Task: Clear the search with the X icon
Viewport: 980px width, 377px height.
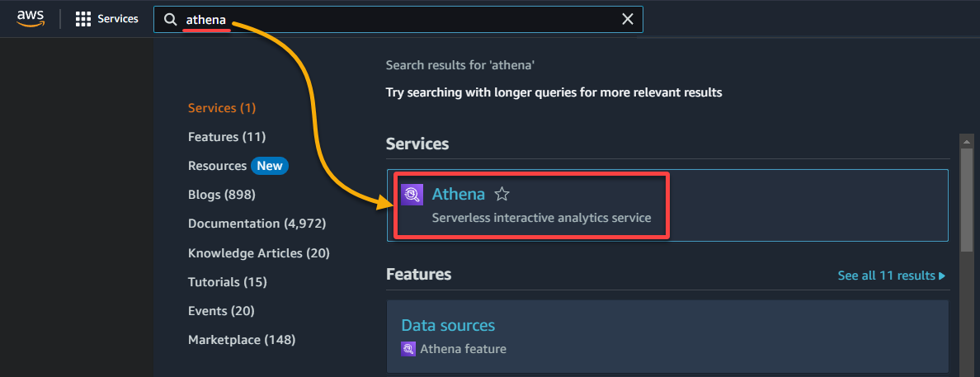Action: point(628,19)
